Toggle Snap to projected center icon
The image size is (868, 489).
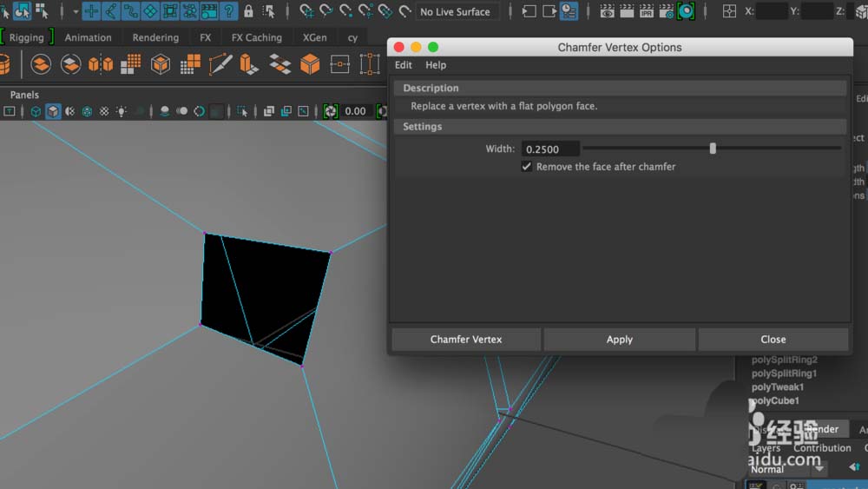click(365, 11)
